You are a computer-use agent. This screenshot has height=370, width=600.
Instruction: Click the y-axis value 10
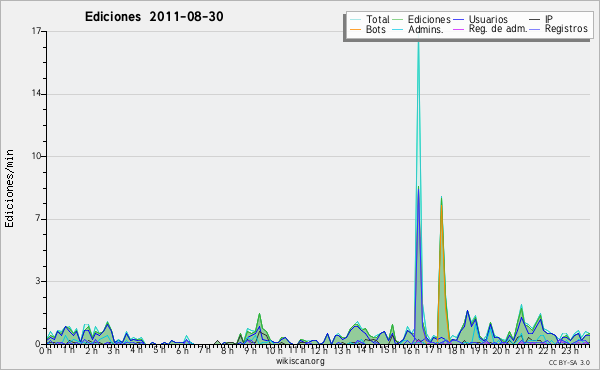(x=37, y=156)
